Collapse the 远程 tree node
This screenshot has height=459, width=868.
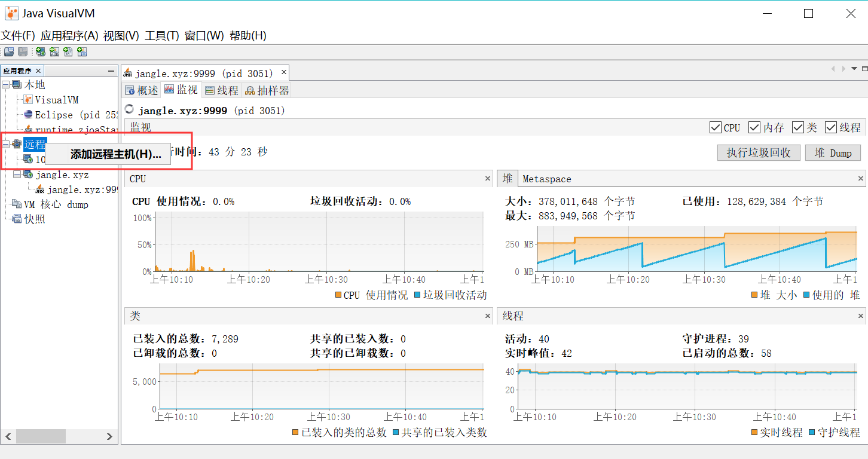6,144
